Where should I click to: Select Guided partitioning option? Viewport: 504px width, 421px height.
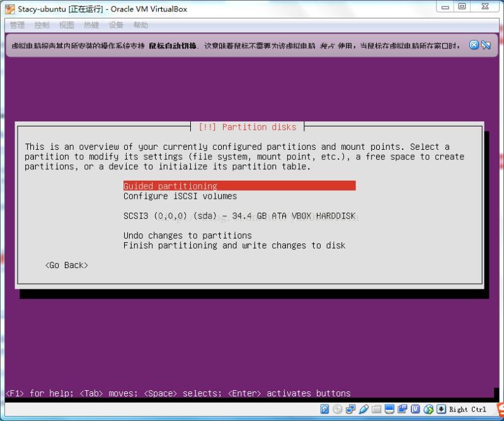coord(239,186)
